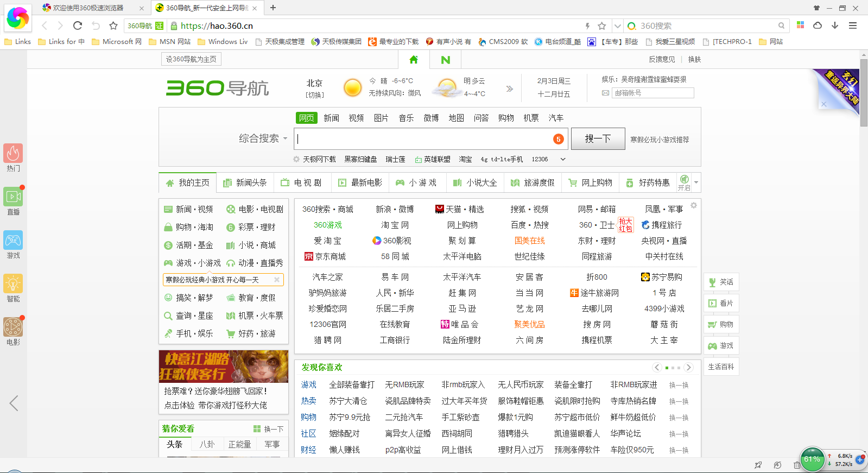
Task: Open the 淘宝网 link
Action: (x=395, y=225)
